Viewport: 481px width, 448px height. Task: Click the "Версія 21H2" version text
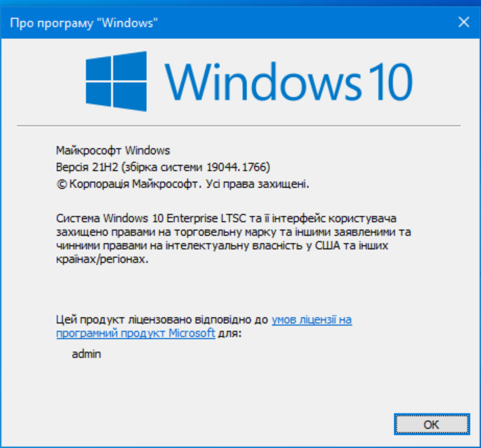pos(87,167)
